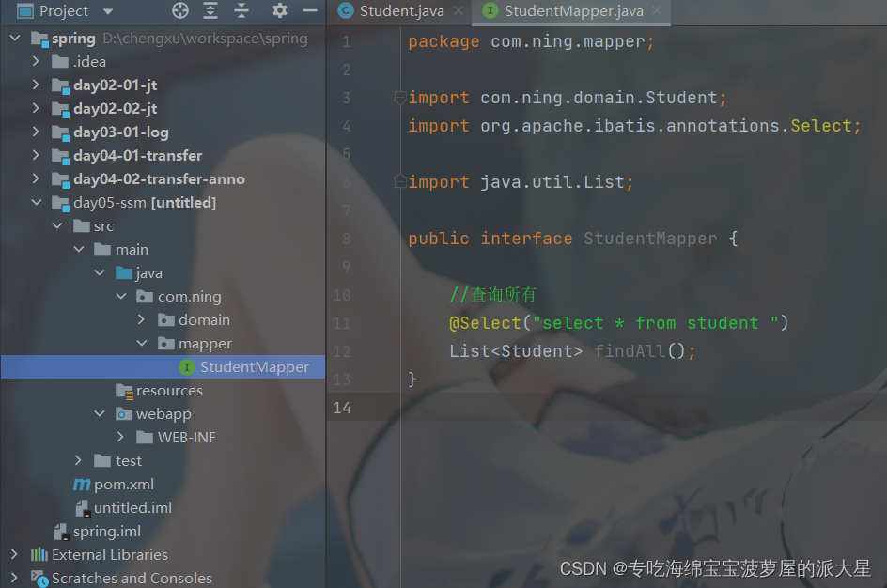Click the Scratches and Consoles icon

tap(39, 579)
